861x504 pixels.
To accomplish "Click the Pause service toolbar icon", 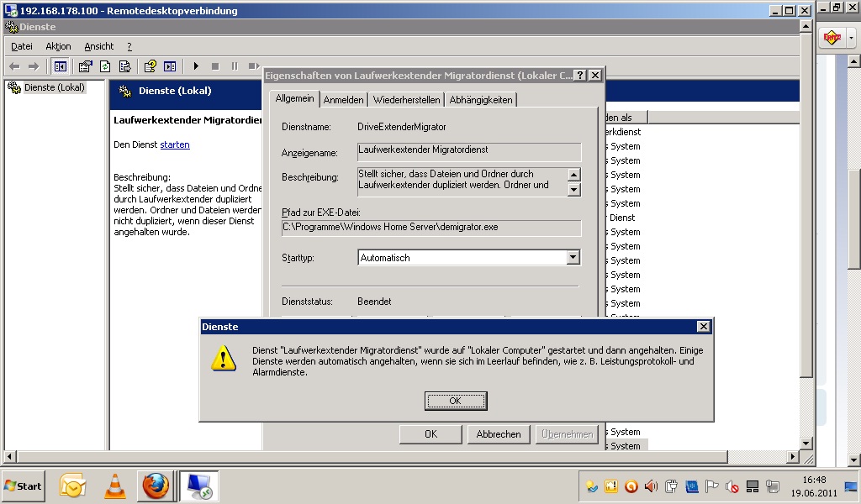I will [x=235, y=66].
